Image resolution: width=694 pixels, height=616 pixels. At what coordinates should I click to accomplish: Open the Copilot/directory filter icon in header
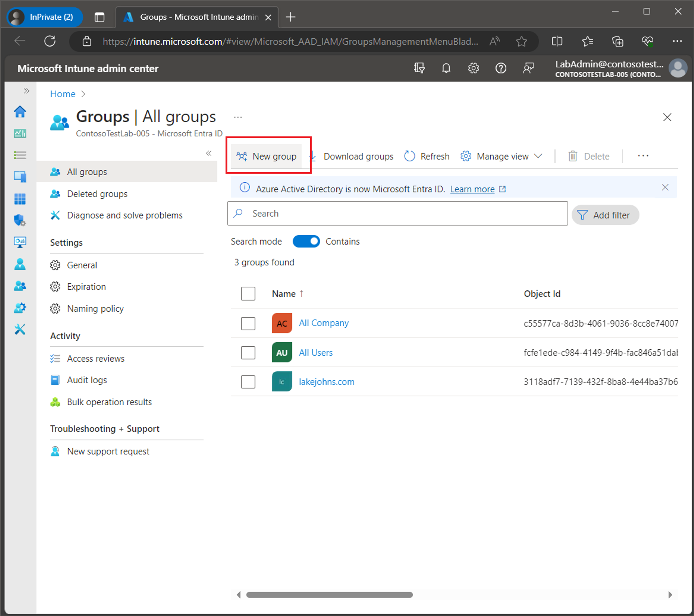pyautogui.click(x=419, y=68)
